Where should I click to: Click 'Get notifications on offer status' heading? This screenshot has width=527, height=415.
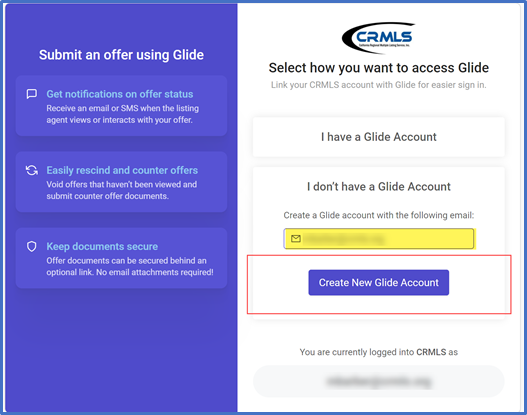click(x=120, y=94)
